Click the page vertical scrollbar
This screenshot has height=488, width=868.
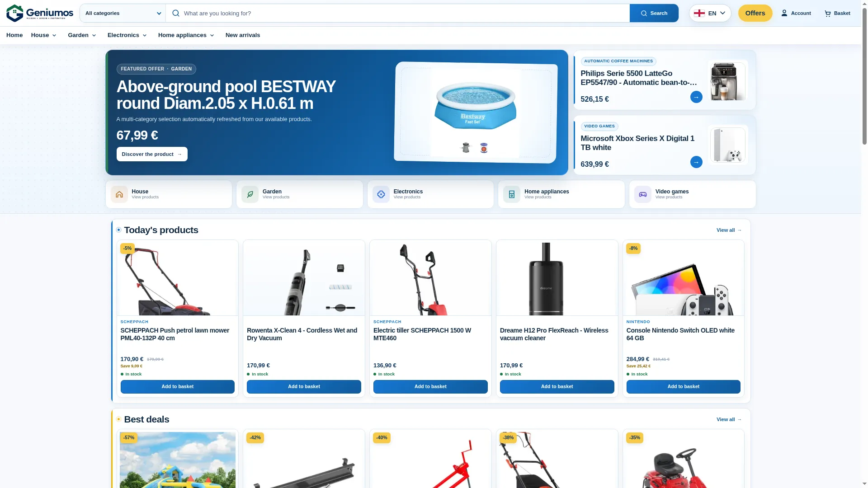[x=864, y=77]
